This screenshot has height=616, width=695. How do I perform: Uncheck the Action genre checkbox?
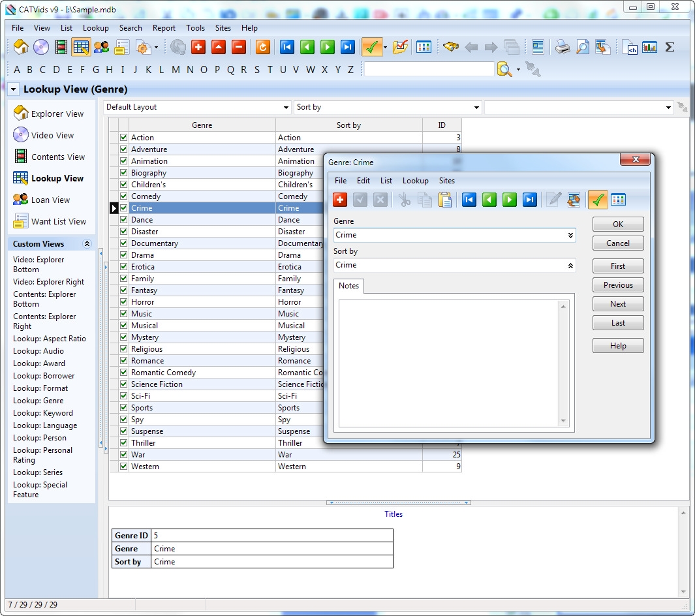pos(123,138)
